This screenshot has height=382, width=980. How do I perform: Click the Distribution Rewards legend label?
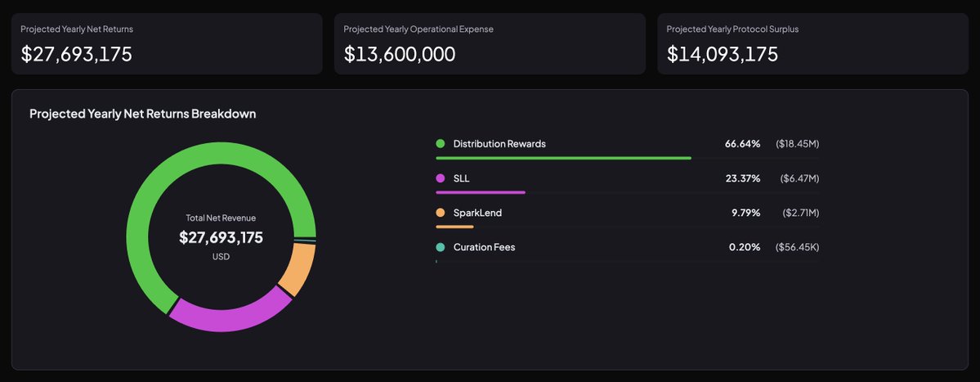pyautogui.click(x=499, y=144)
